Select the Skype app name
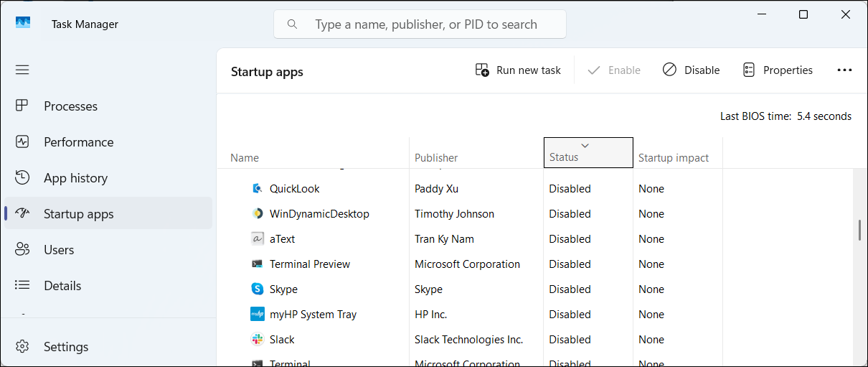The image size is (868, 367). [283, 289]
